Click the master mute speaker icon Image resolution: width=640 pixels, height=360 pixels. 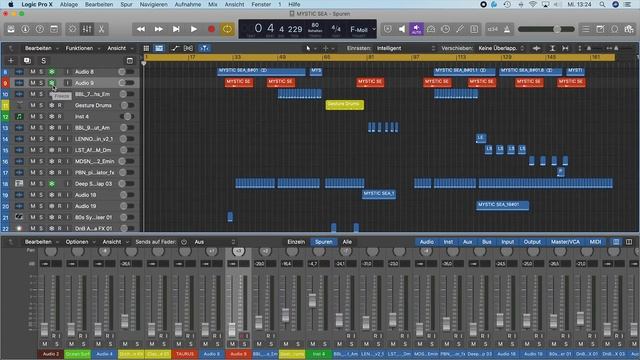point(402,29)
